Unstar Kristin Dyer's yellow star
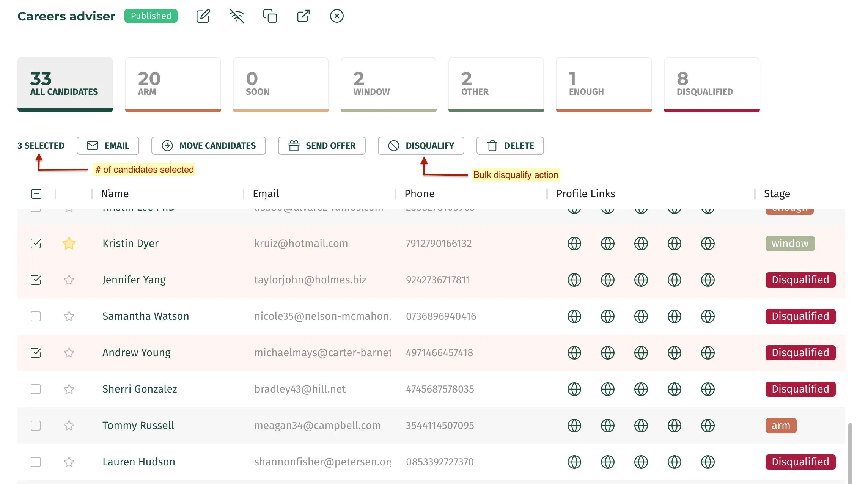868x484 pixels. click(69, 244)
